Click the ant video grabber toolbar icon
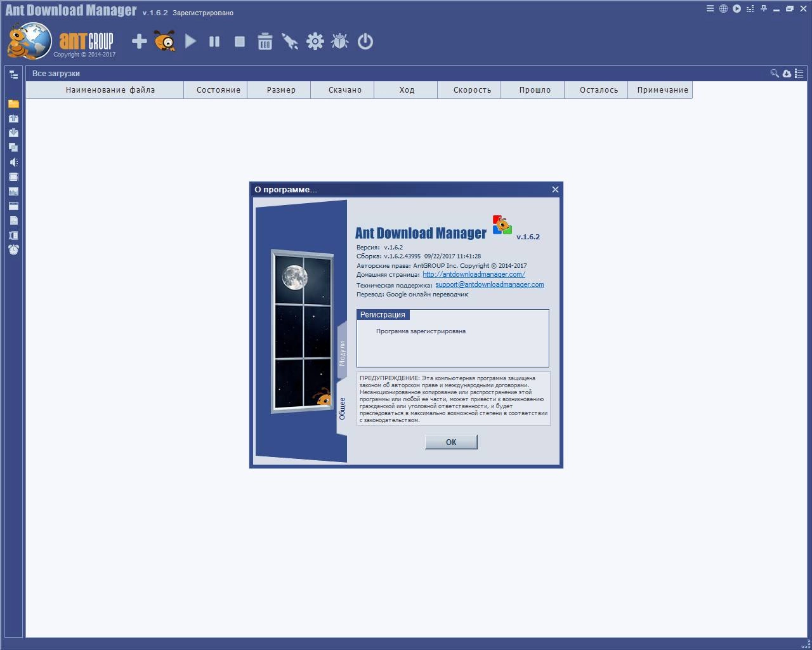 (x=165, y=41)
